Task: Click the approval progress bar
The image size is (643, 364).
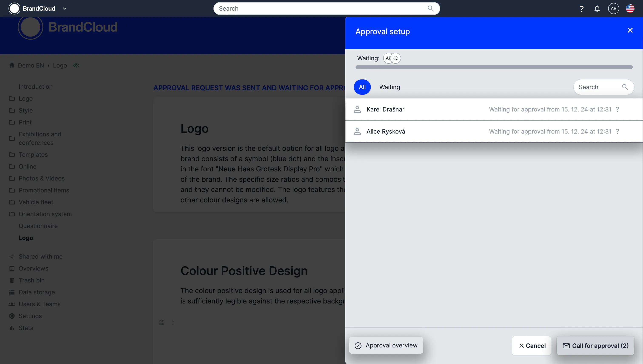Action: pos(494,67)
